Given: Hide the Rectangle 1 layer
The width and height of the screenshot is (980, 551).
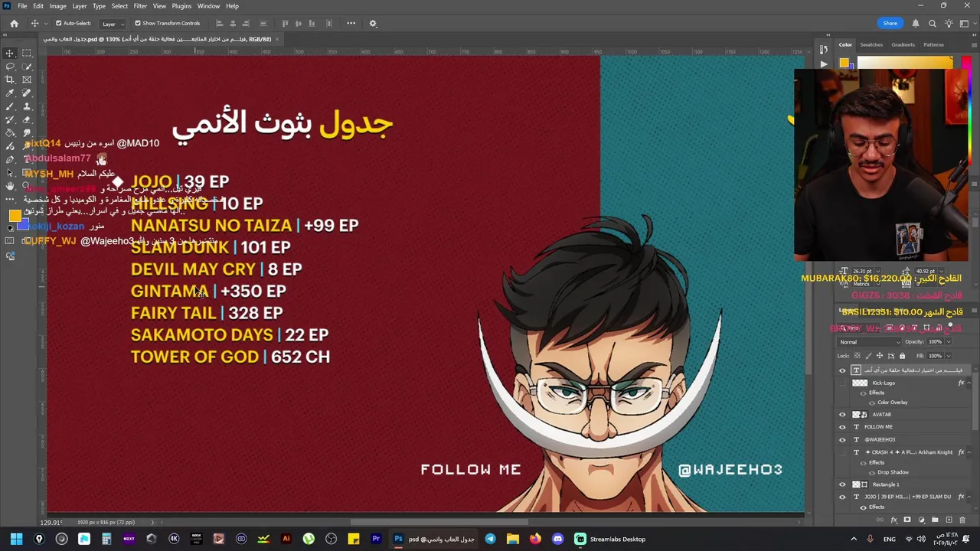Looking at the screenshot, I should [842, 484].
